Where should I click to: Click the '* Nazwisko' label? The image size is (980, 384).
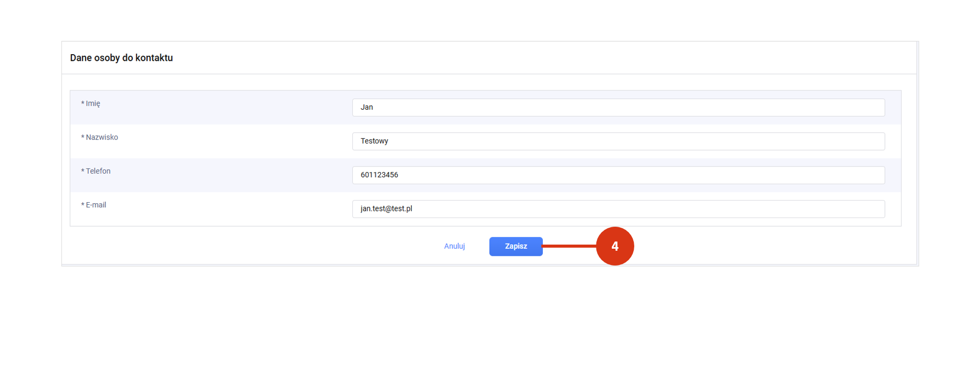coord(100,137)
